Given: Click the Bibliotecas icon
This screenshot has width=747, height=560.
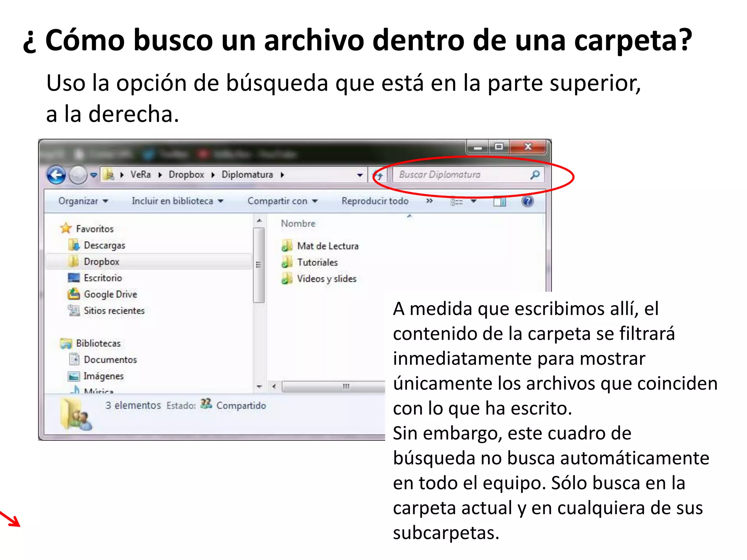Looking at the screenshot, I should point(66,343).
